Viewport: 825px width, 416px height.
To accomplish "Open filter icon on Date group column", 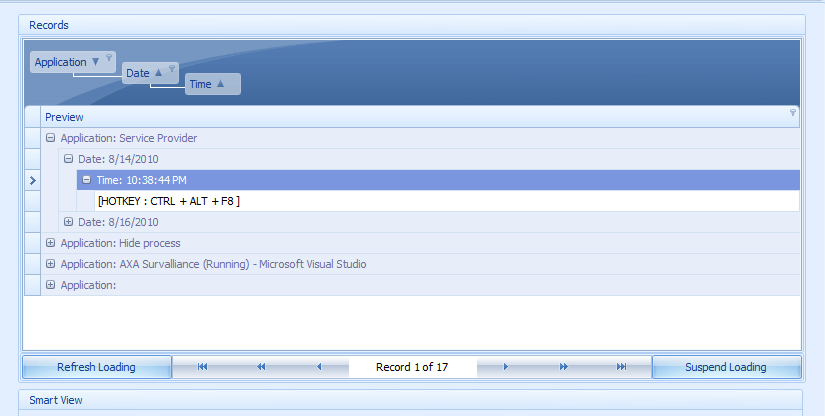I will click(x=172, y=69).
